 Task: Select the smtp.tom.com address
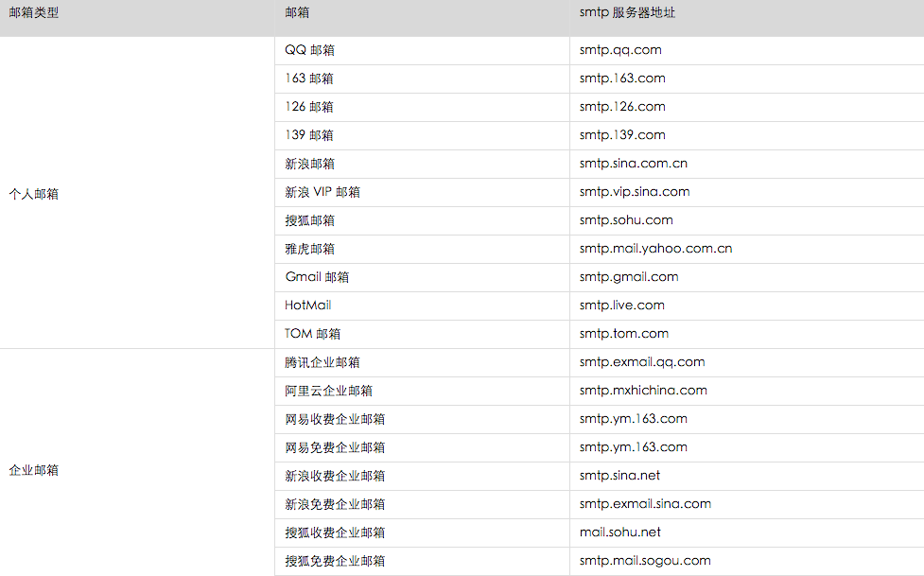pyautogui.click(x=623, y=334)
